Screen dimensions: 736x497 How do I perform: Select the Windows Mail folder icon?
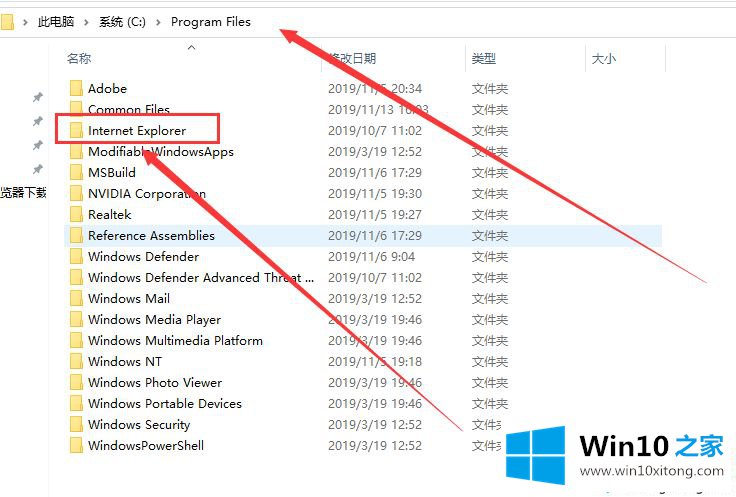76,298
